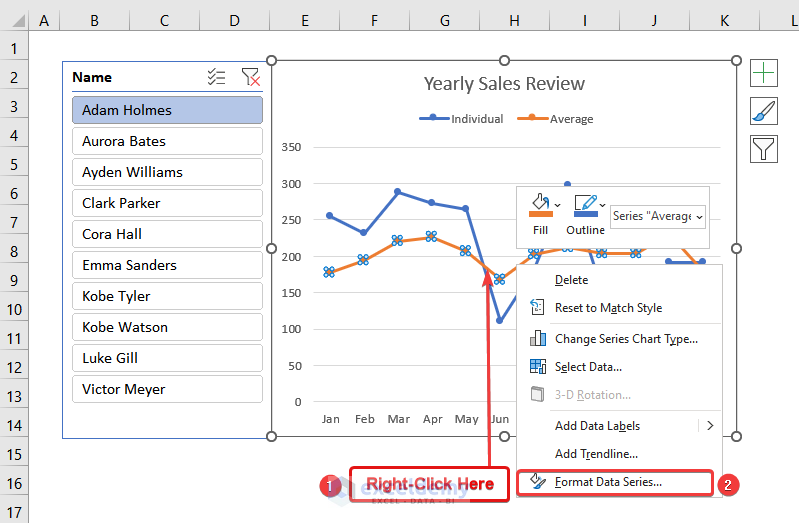Click the Select Data grid icon

(538, 367)
